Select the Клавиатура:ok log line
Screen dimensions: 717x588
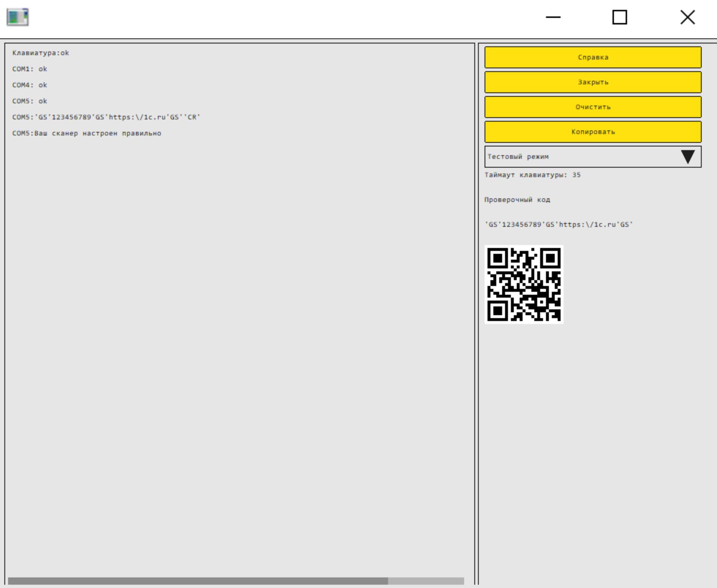point(41,53)
